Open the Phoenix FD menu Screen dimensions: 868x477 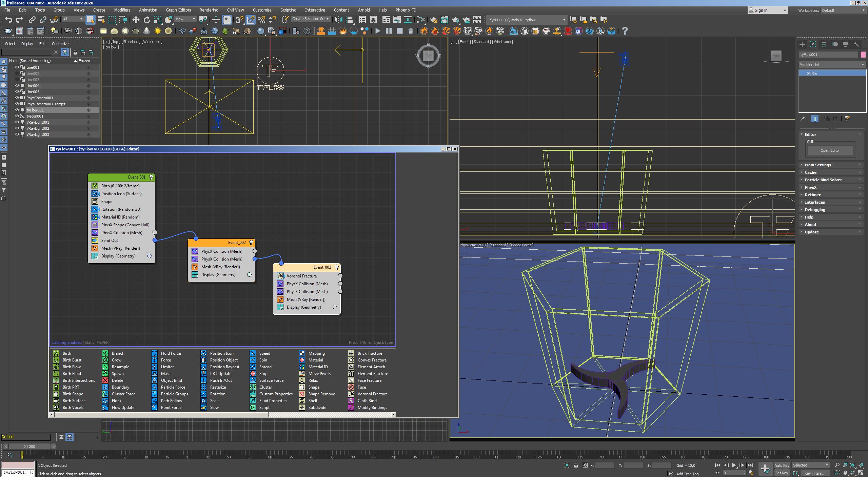(x=406, y=10)
